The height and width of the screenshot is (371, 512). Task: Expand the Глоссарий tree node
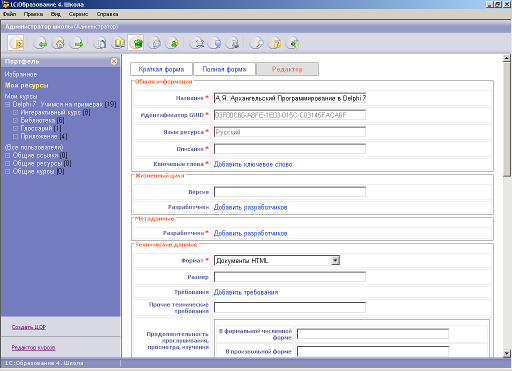tap(15, 128)
